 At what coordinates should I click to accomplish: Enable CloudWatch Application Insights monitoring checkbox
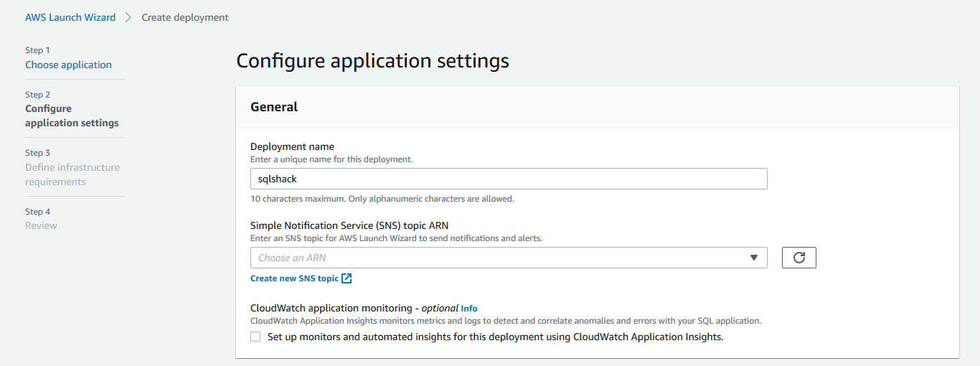[x=255, y=337]
